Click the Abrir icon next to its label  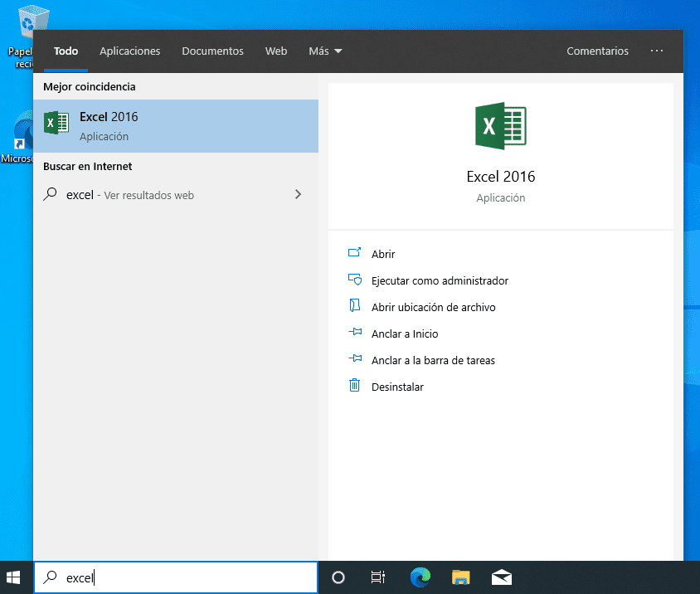(356, 254)
